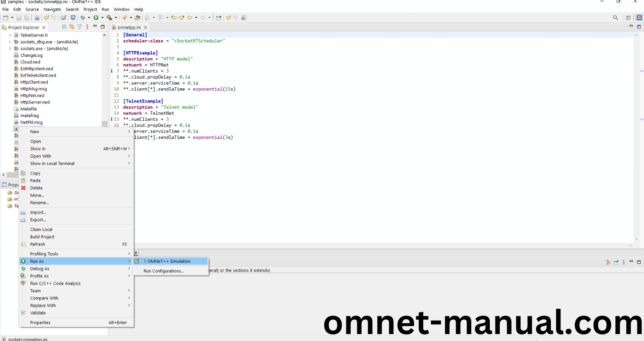The width and height of the screenshot is (644, 341).
Task: Click the magnifier search icon in toolbar
Action: coord(615,18)
